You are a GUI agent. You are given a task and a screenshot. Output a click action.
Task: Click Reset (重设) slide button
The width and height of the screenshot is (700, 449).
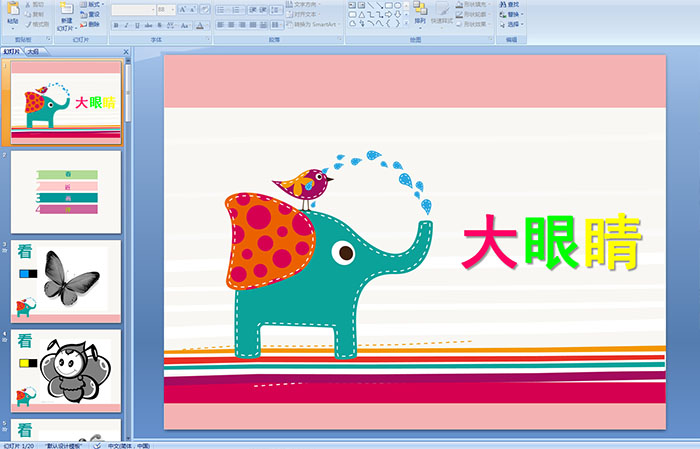coord(90,14)
